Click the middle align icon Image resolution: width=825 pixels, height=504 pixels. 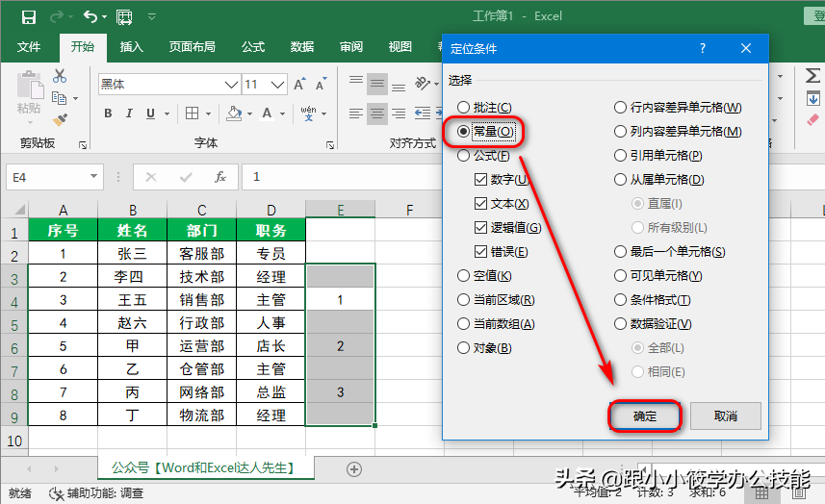(x=377, y=84)
